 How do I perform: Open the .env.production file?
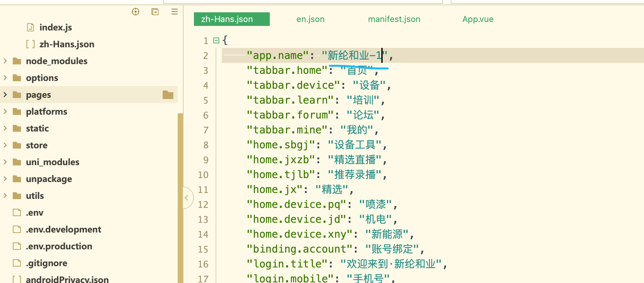coord(59,246)
